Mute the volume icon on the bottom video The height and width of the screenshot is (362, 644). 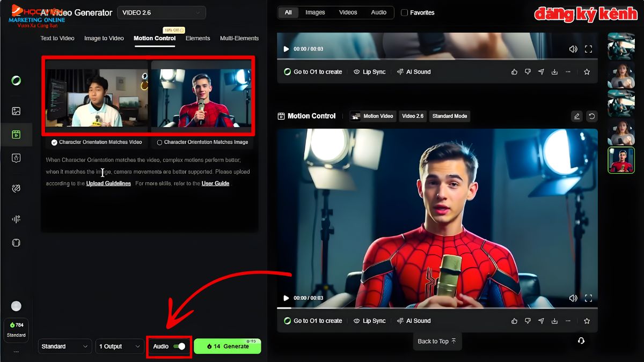pos(573,298)
